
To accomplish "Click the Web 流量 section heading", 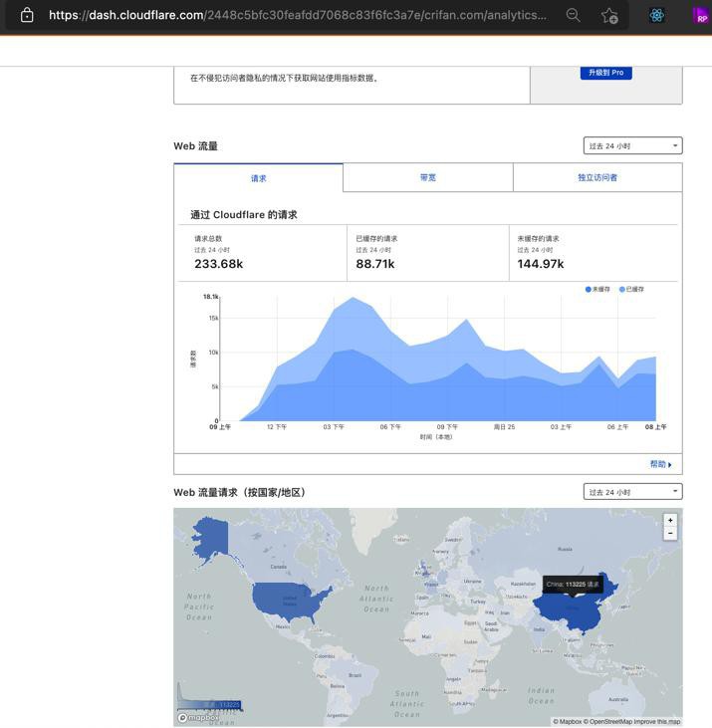I will click(195, 145).
